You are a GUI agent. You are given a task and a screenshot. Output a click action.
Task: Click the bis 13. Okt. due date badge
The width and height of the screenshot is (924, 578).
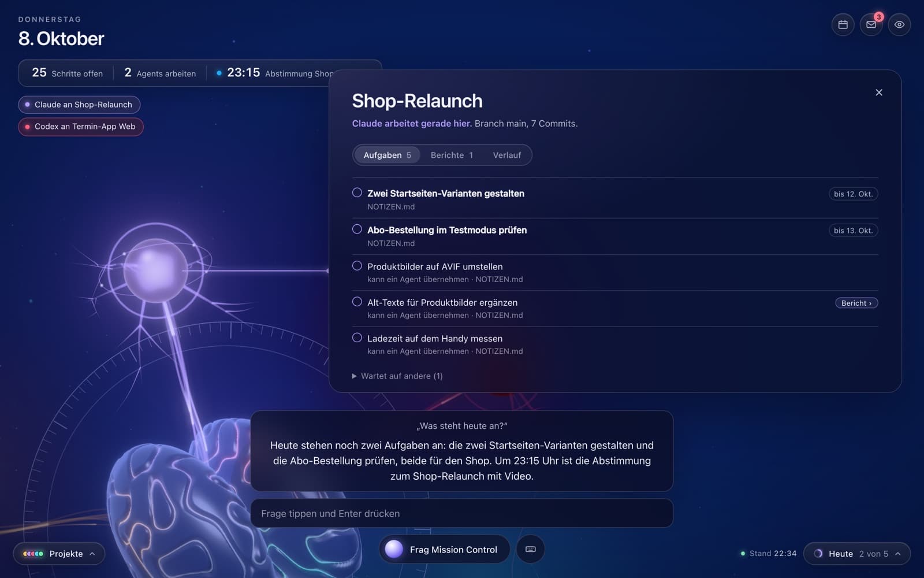tap(853, 231)
